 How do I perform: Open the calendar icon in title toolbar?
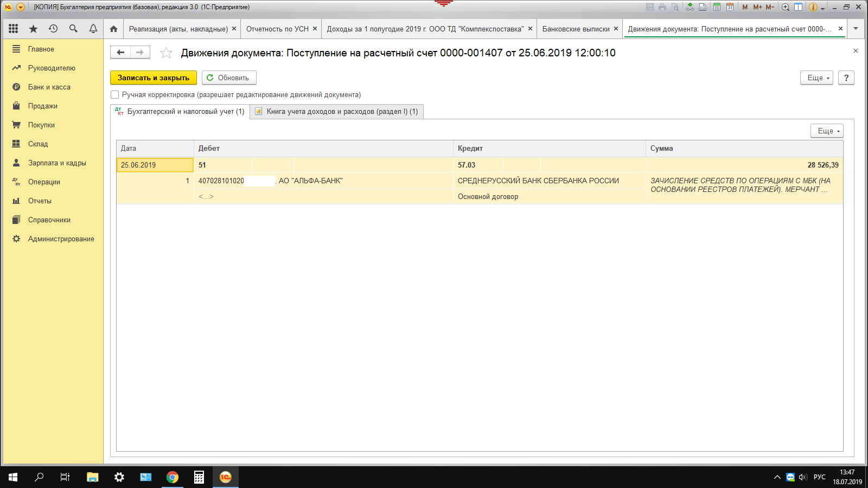click(730, 7)
